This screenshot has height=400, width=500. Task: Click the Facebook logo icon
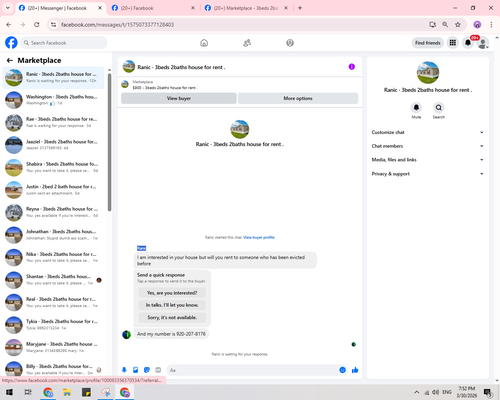(11, 43)
